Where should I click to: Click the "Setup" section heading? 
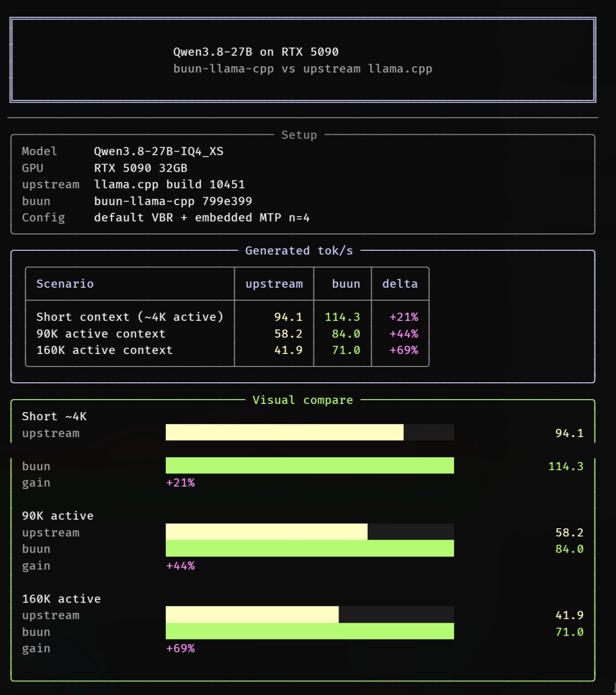pyautogui.click(x=299, y=135)
